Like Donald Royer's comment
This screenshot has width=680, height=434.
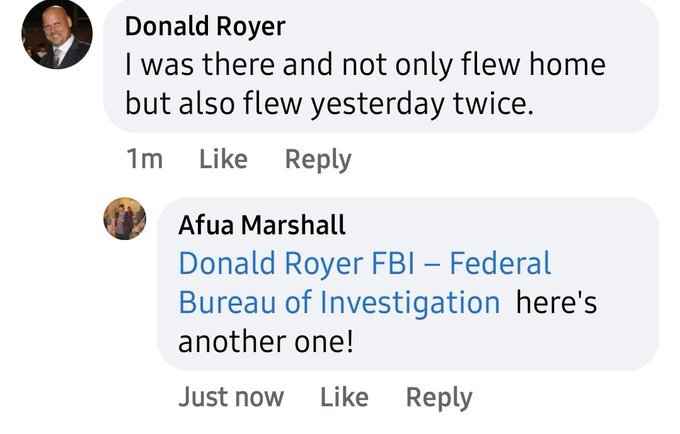pos(223,159)
